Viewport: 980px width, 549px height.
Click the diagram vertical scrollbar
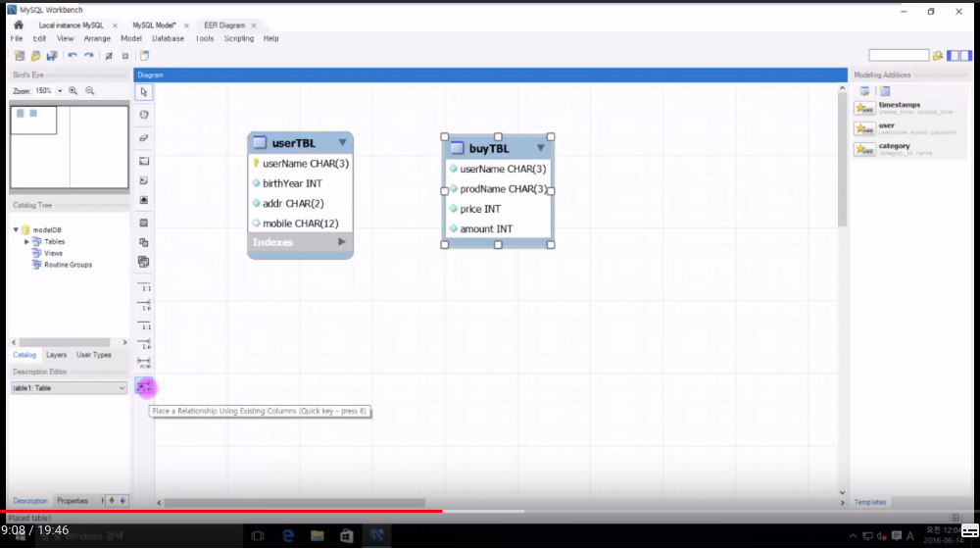[x=843, y=160]
